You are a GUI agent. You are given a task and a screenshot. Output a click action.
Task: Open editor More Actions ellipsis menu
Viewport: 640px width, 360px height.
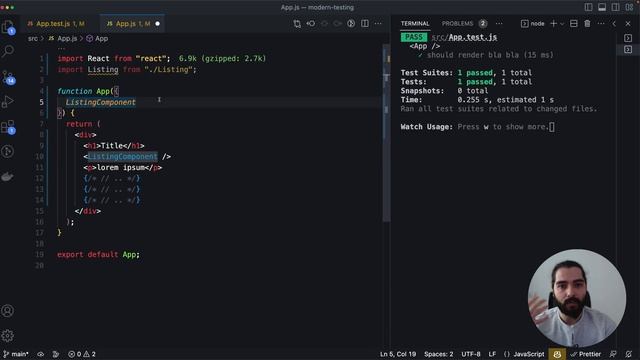pos(378,24)
